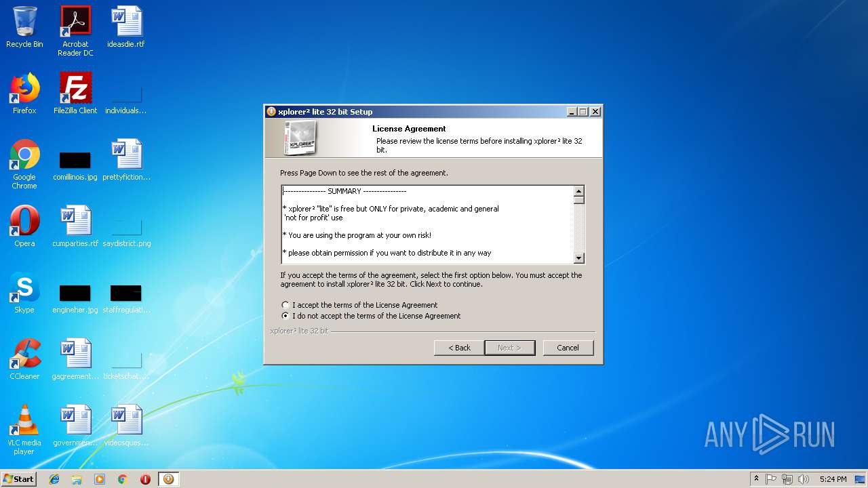Show hidden system tray icons
This screenshot has height=488, width=868.
tap(756, 479)
